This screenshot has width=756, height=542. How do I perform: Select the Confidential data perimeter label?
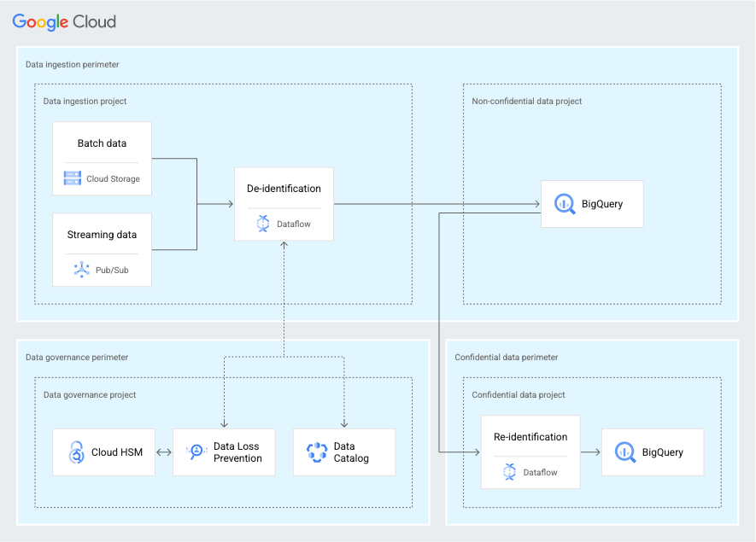tap(507, 357)
